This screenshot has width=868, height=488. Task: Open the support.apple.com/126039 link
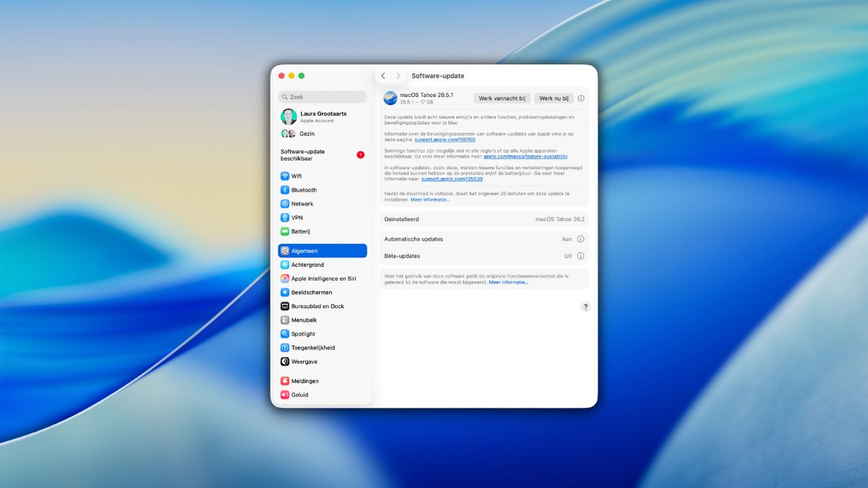(452, 179)
